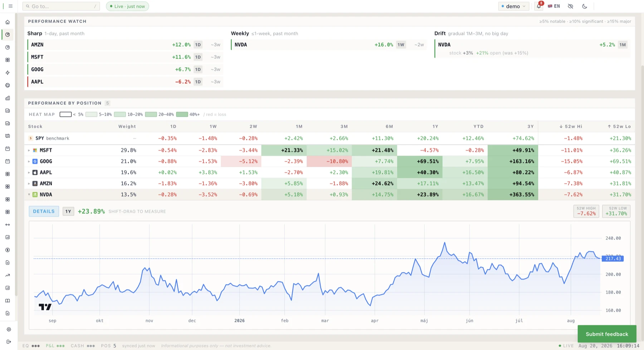Click the Amazon logo in the AMZN row
The height and width of the screenshot is (350, 644).
click(x=35, y=184)
